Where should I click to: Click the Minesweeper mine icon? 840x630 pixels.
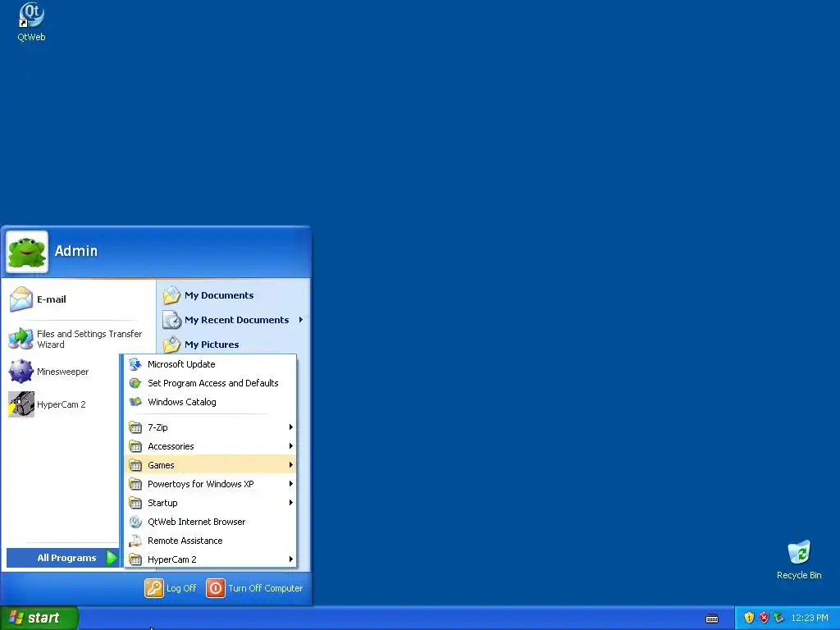(21, 372)
